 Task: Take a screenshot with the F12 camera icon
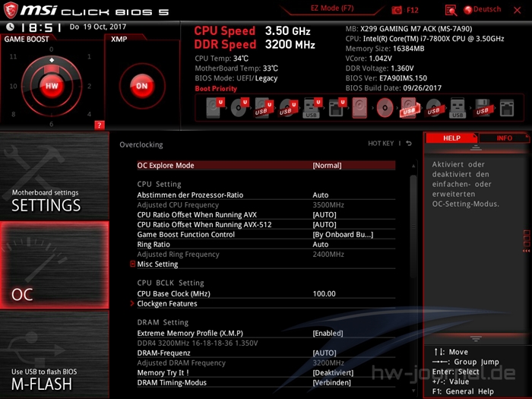click(397, 10)
